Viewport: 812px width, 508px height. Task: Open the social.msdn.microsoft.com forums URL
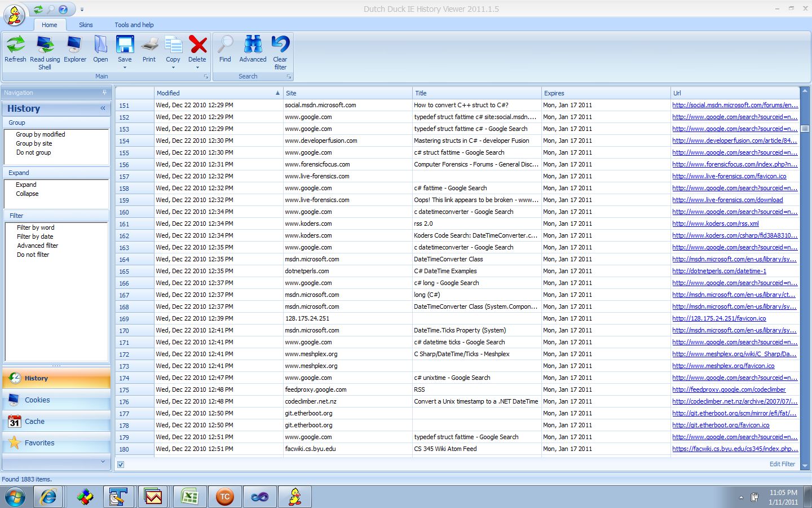(735, 105)
